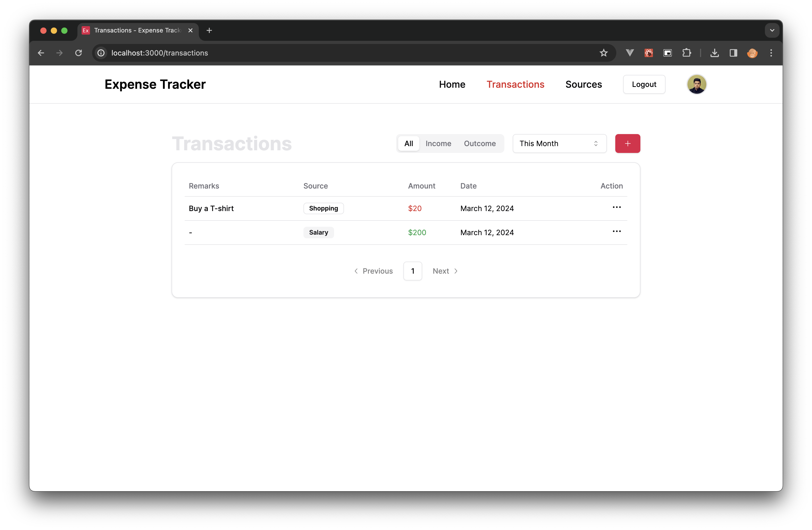The image size is (812, 530).
Task: Click the browser download icon
Action: pyautogui.click(x=714, y=53)
